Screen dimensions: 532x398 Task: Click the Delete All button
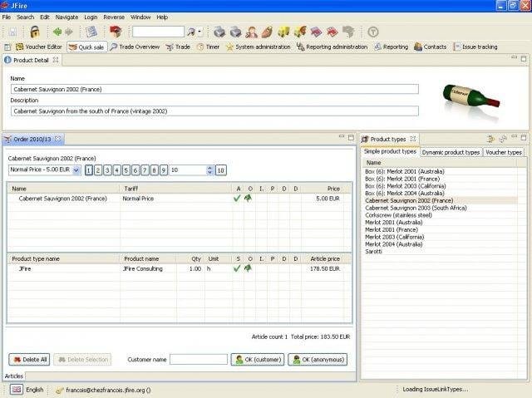click(30, 359)
